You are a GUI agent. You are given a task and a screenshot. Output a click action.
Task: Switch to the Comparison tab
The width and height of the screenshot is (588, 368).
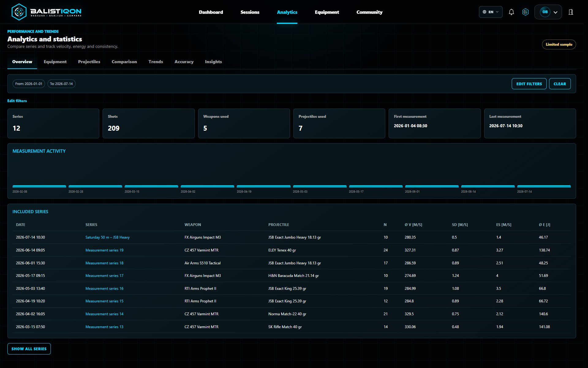124,62
